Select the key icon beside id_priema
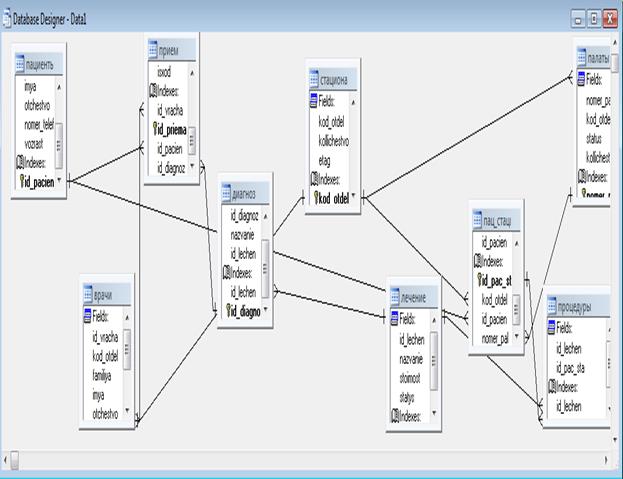The height and width of the screenshot is (479, 623). 157,129
